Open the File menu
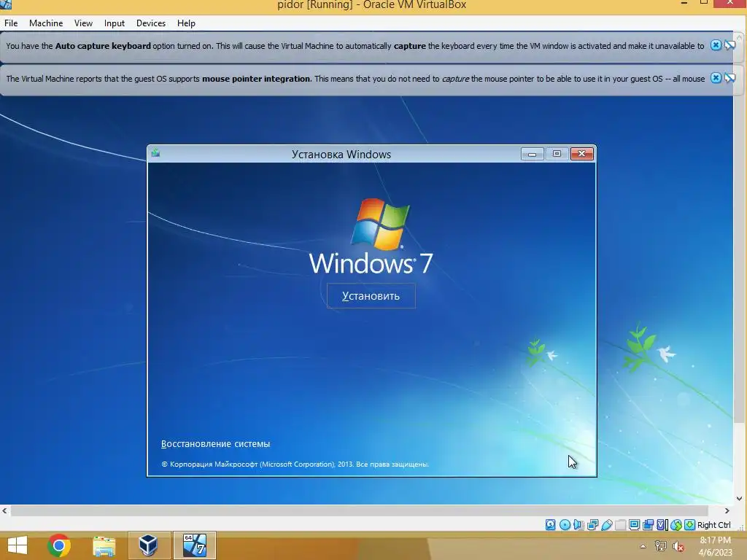 click(x=11, y=23)
